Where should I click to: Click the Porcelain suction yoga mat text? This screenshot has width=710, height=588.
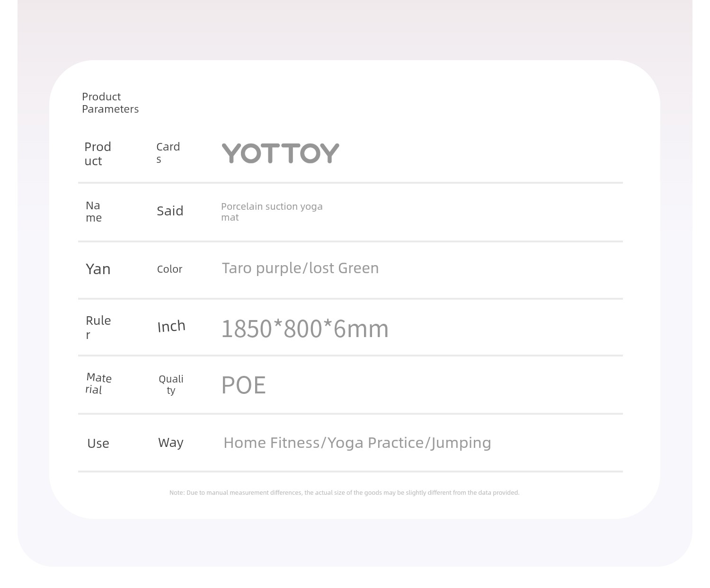pyautogui.click(x=272, y=212)
